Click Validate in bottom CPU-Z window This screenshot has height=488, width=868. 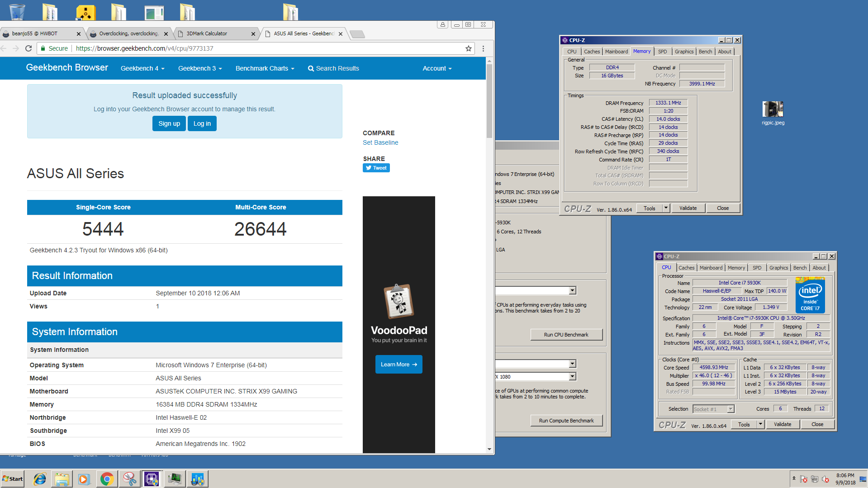click(783, 424)
